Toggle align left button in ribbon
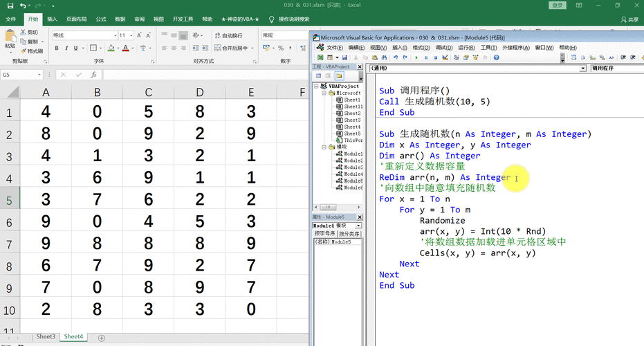Viewport: 644px width, 346px height. point(165,48)
